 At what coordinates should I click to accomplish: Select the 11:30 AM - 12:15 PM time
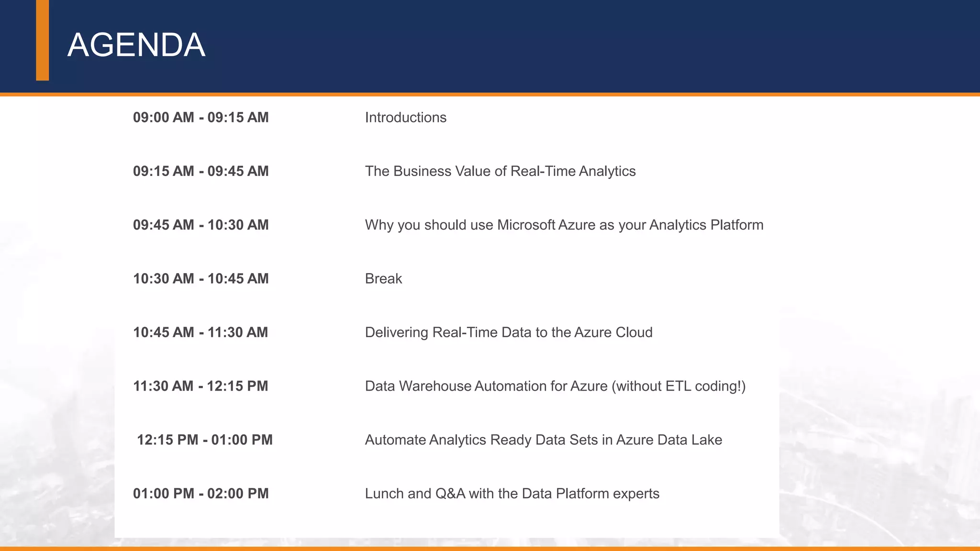tap(200, 386)
